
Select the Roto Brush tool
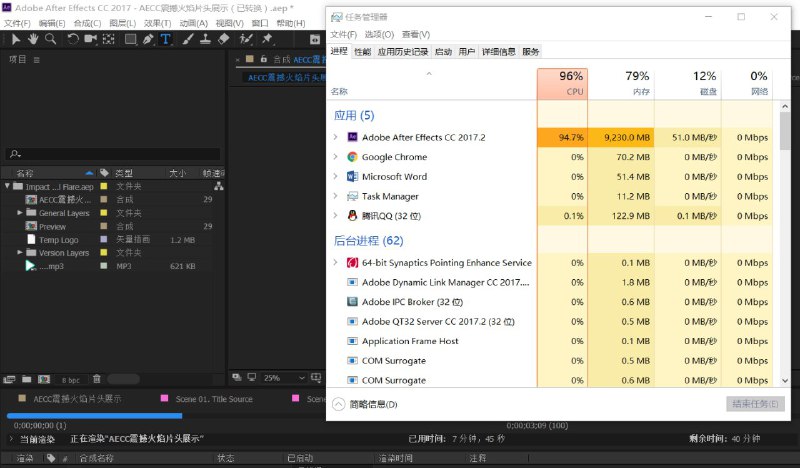[x=246, y=39]
